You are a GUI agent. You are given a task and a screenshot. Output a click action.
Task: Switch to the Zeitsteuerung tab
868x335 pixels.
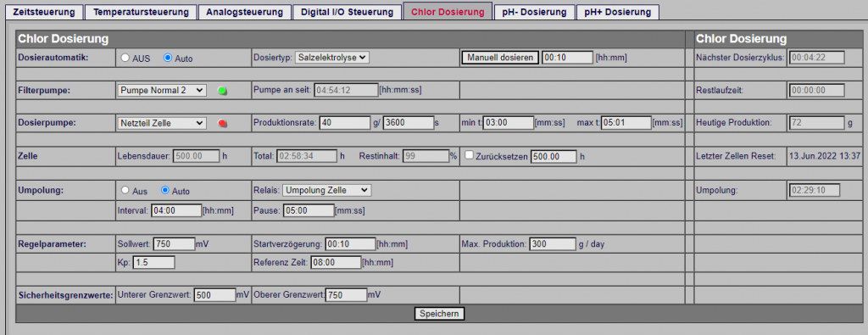(45, 12)
